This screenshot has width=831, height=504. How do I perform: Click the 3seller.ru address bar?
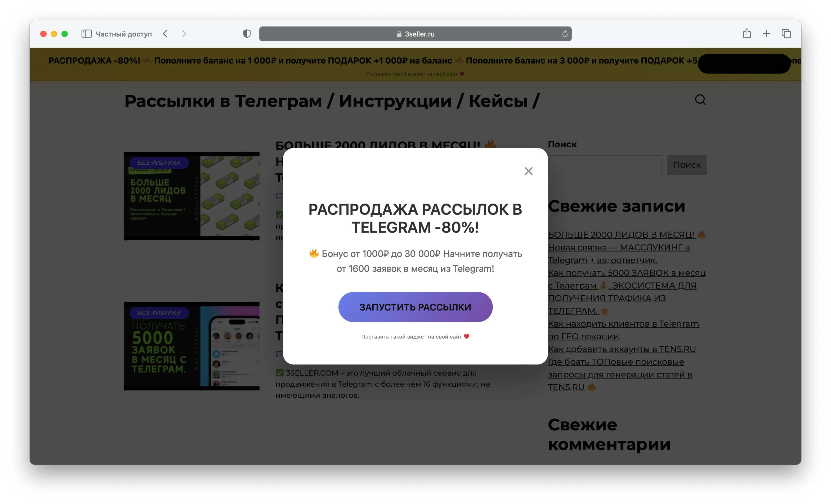pyautogui.click(x=415, y=34)
